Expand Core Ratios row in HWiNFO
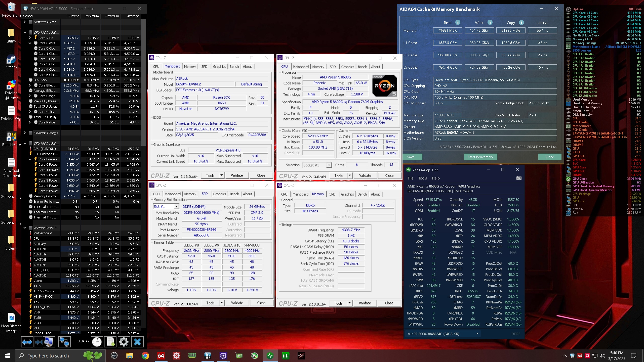This screenshot has width=644, height=362. coord(30,122)
